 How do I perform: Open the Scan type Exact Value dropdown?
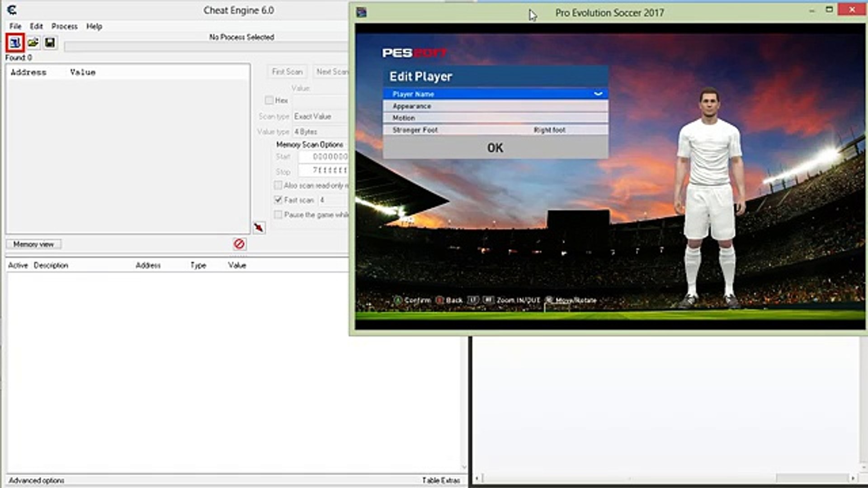click(x=319, y=117)
